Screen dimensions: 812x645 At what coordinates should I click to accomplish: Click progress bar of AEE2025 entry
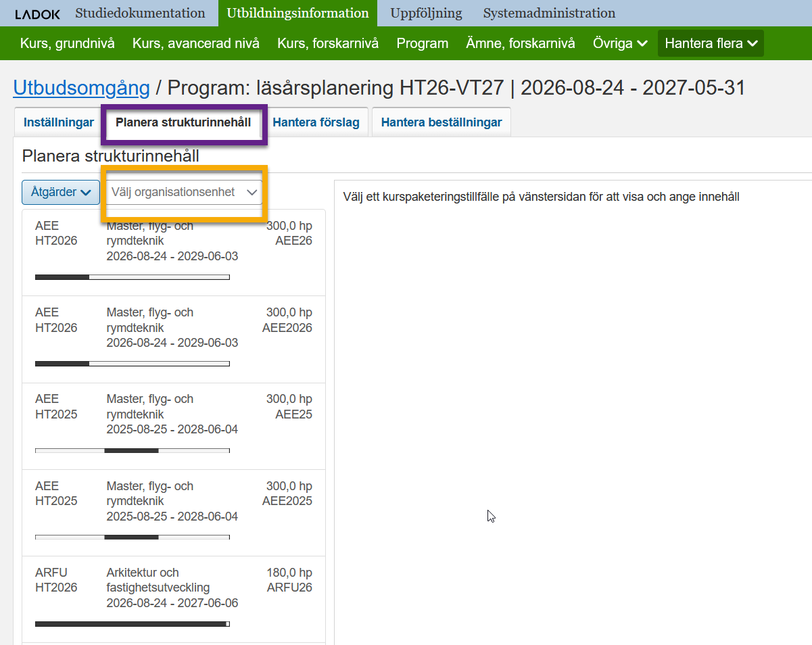133,537
